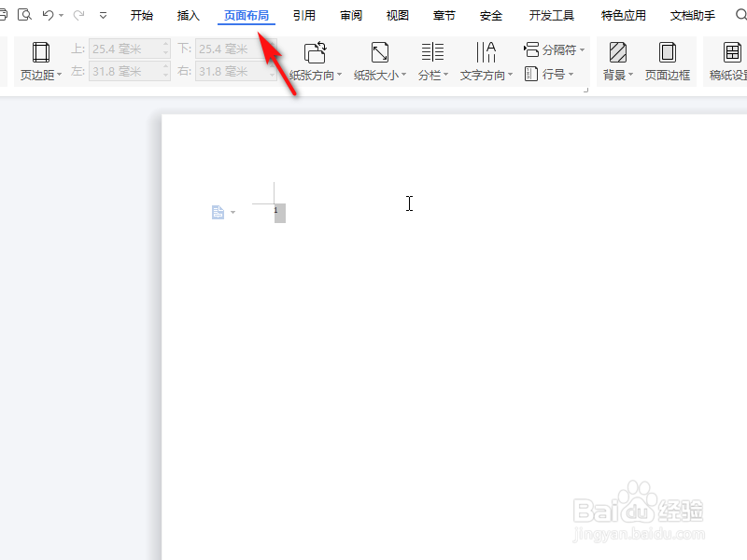Open the 背景 background tool
Image resolution: width=747 pixels, height=560 pixels.
(618, 61)
